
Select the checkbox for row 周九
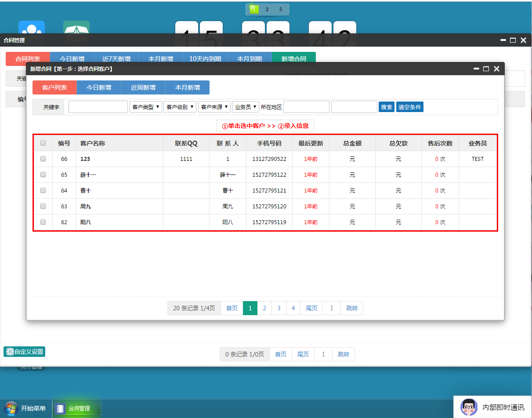tap(43, 206)
